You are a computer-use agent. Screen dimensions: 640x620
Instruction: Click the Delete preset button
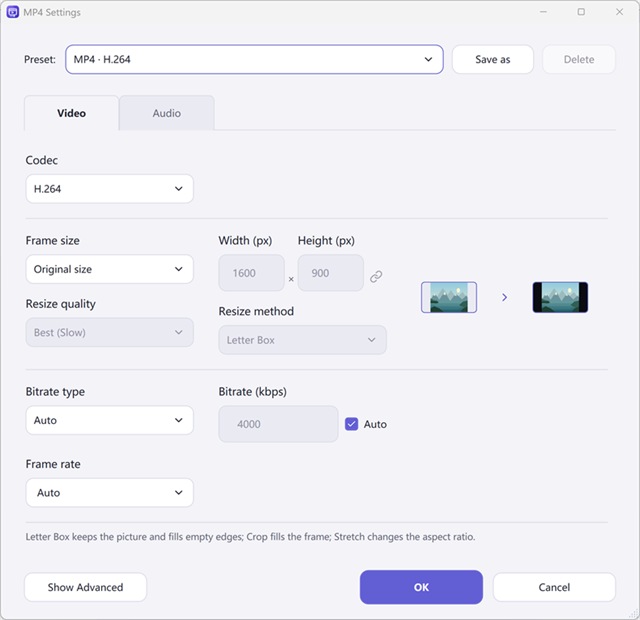pyautogui.click(x=579, y=60)
